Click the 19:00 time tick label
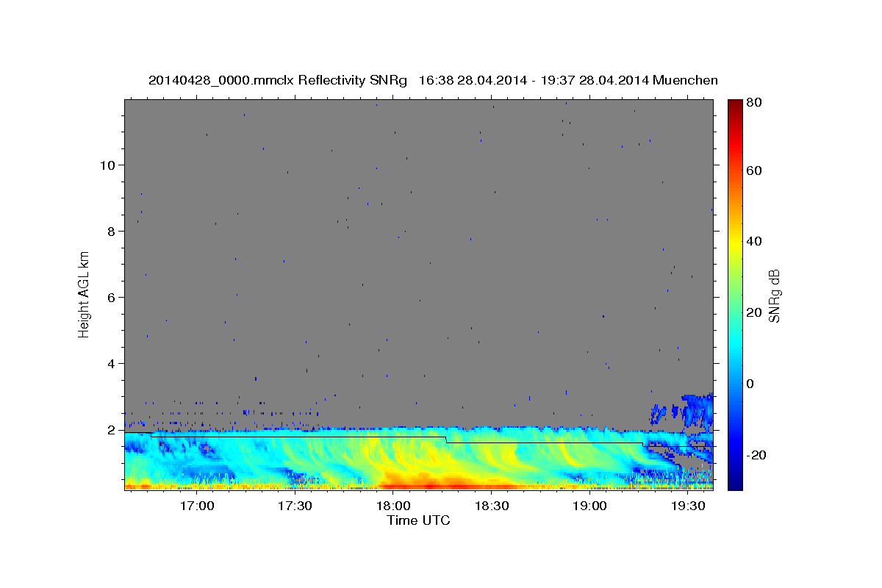Screen dimensions: 882x588 [590, 506]
